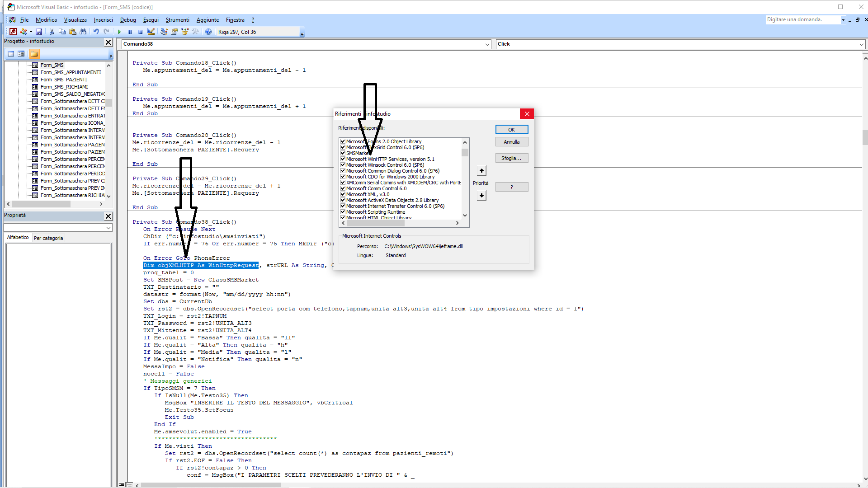Select the Visualizza codice icon in Progetto panel

coord(11,53)
